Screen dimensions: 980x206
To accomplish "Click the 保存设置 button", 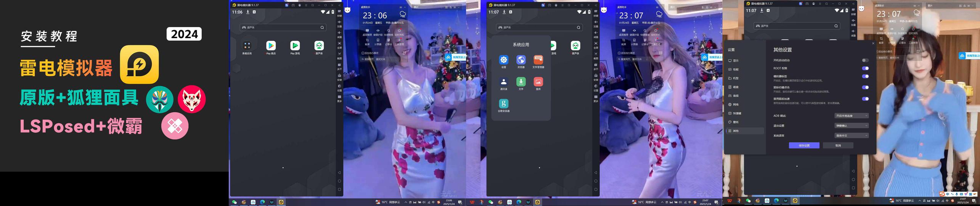I will [804, 145].
